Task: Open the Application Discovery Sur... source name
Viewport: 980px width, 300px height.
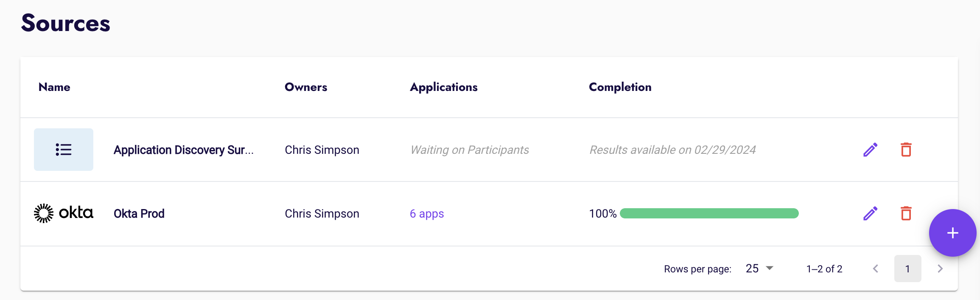Action: click(x=184, y=150)
